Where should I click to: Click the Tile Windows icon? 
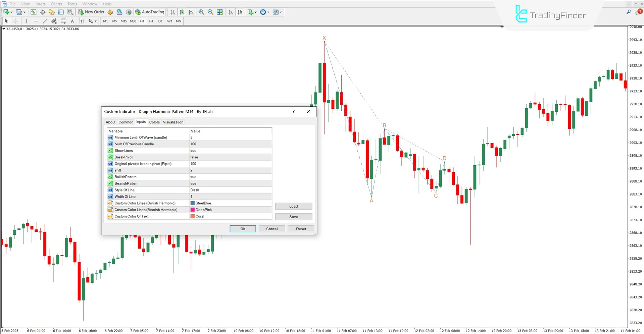click(x=220, y=12)
